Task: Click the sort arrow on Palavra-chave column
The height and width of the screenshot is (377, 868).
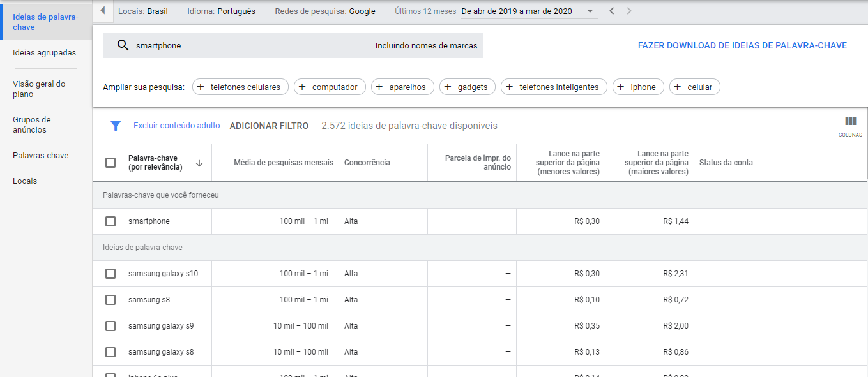Action: click(199, 163)
